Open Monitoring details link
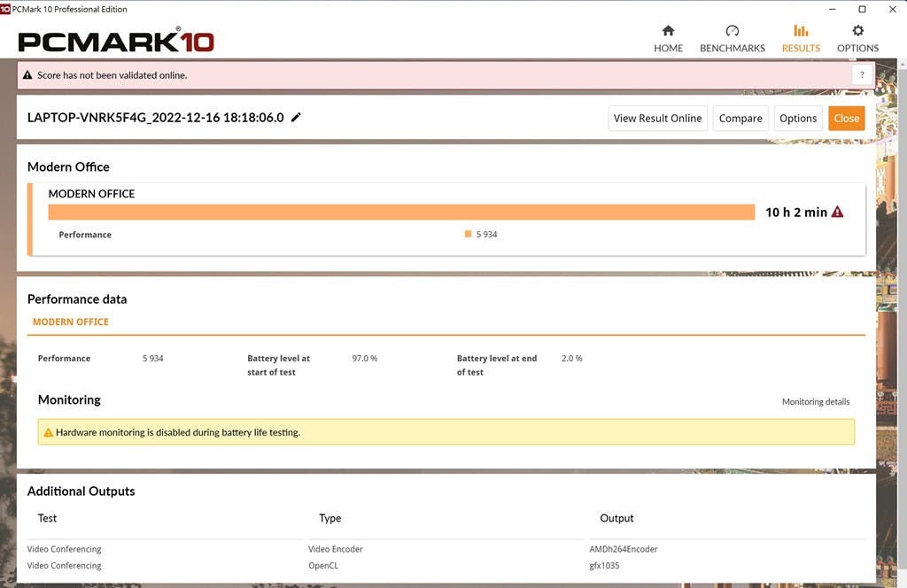The height and width of the screenshot is (588, 907). 816,402
